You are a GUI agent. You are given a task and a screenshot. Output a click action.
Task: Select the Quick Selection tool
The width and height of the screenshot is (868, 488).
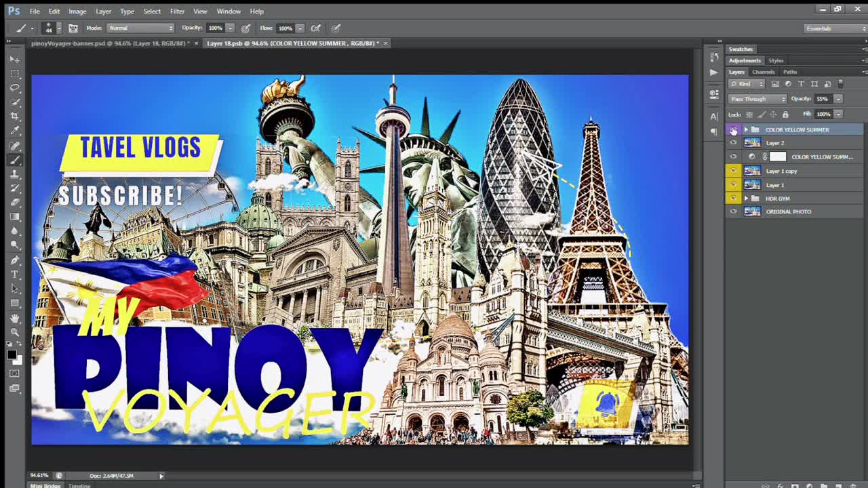click(15, 102)
